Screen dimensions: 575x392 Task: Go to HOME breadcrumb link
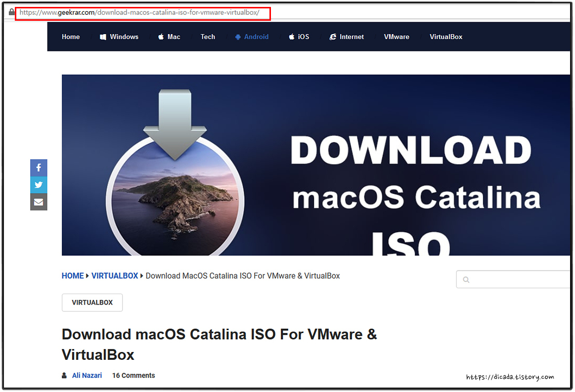(x=73, y=276)
